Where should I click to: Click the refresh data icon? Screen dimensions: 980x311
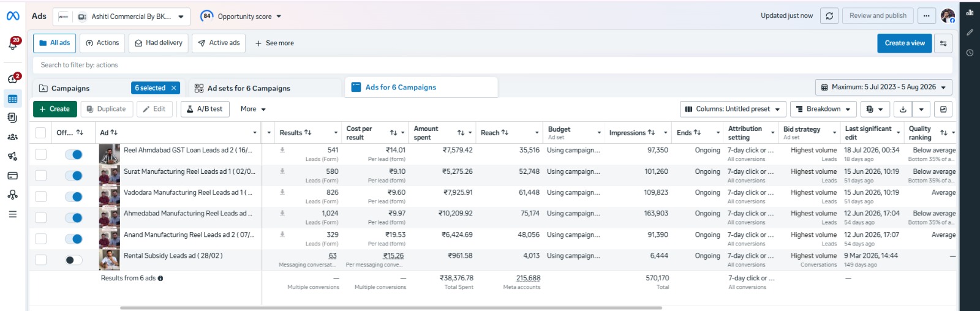point(829,16)
